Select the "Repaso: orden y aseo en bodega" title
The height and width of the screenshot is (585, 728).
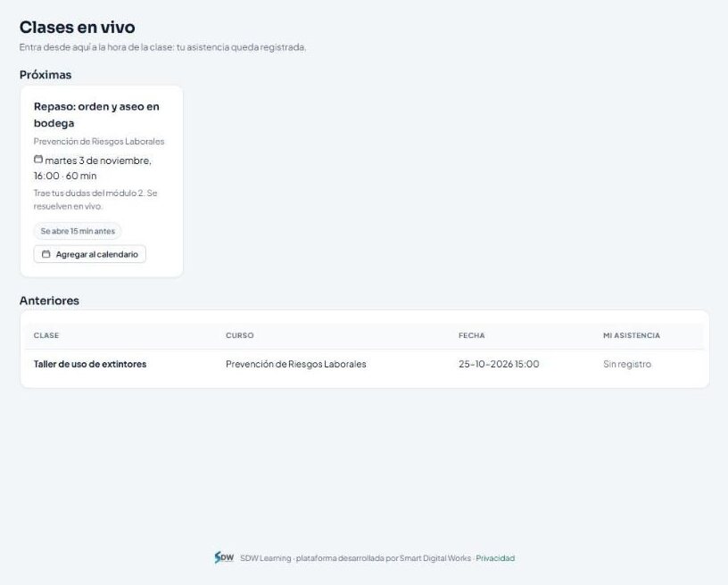96,114
